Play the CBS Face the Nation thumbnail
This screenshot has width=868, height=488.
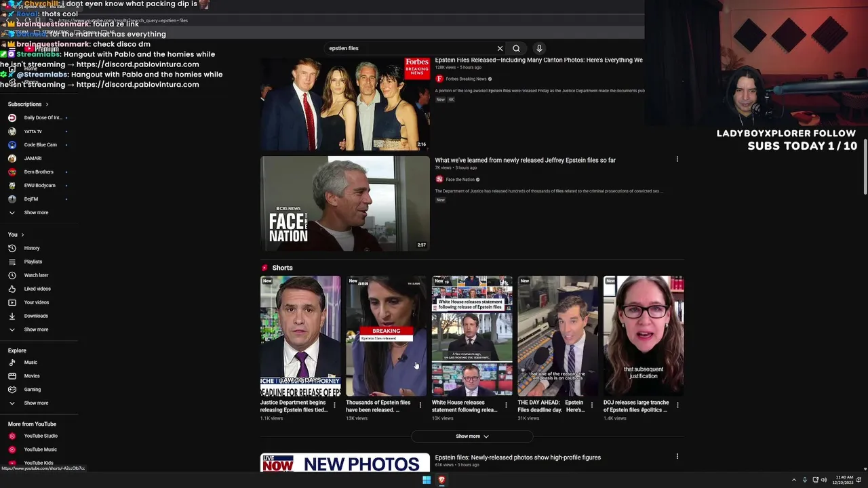pyautogui.click(x=345, y=203)
